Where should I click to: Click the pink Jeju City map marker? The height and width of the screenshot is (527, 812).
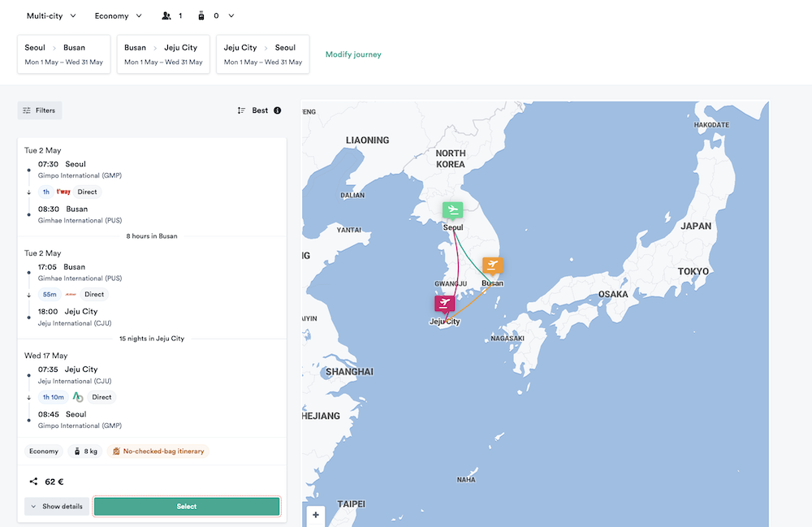click(x=444, y=303)
